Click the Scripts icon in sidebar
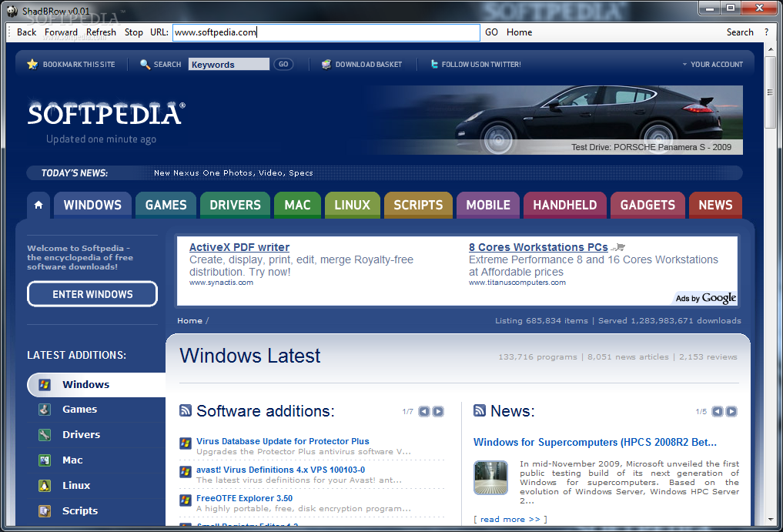Viewport: 783px width, 532px height. [x=45, y=510]
